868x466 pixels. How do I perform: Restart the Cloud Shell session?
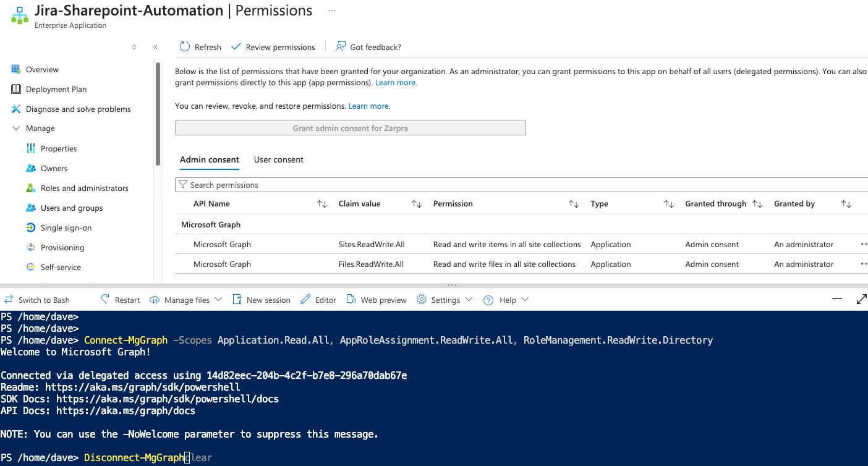121,300
